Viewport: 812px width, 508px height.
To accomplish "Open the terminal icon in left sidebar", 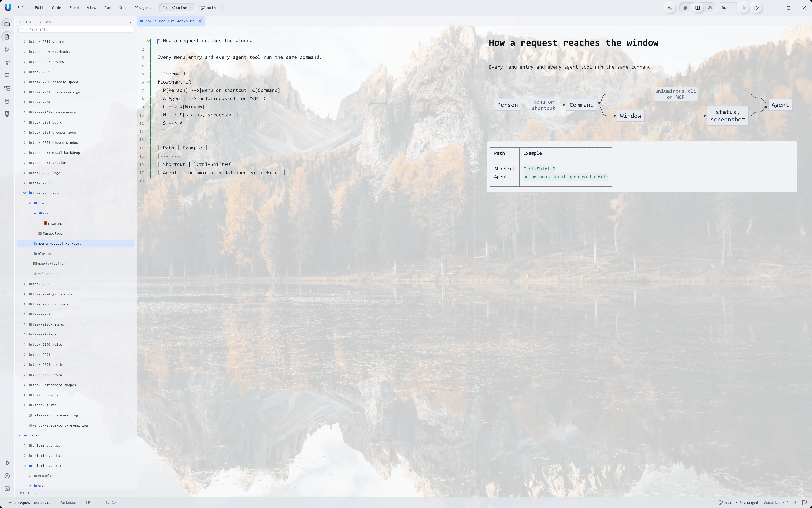I will point(7,489).
